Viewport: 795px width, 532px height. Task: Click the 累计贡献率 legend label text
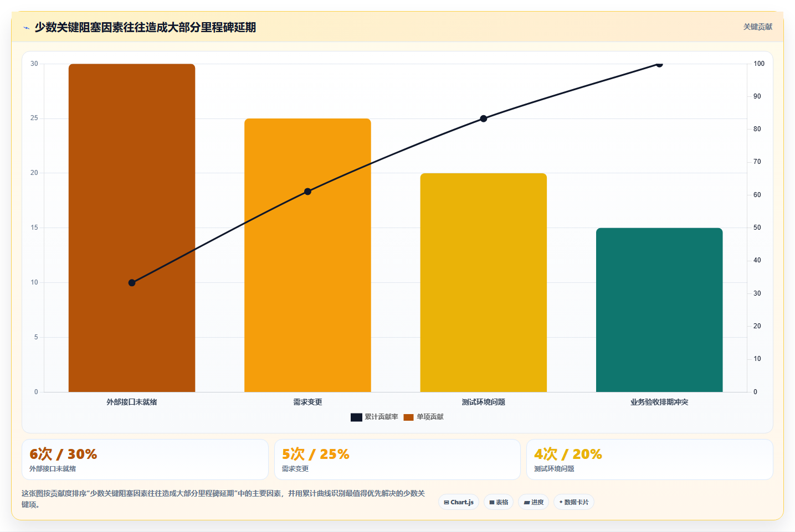coord(381,417)
